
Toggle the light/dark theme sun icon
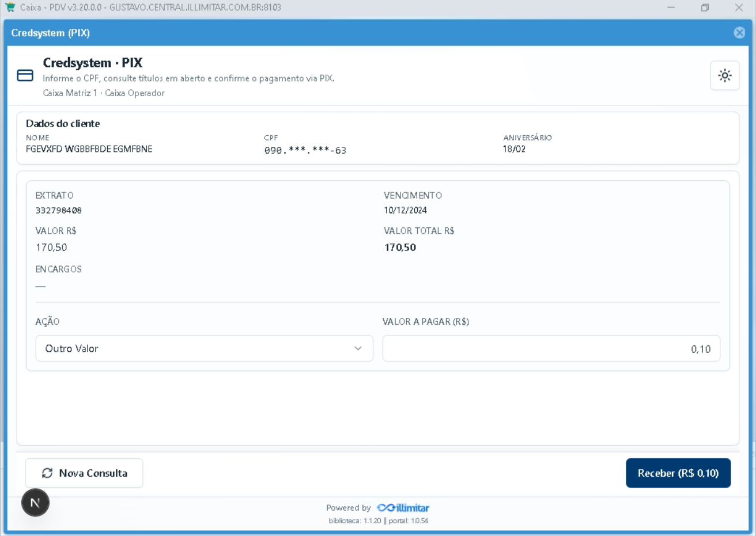(725, 75)
